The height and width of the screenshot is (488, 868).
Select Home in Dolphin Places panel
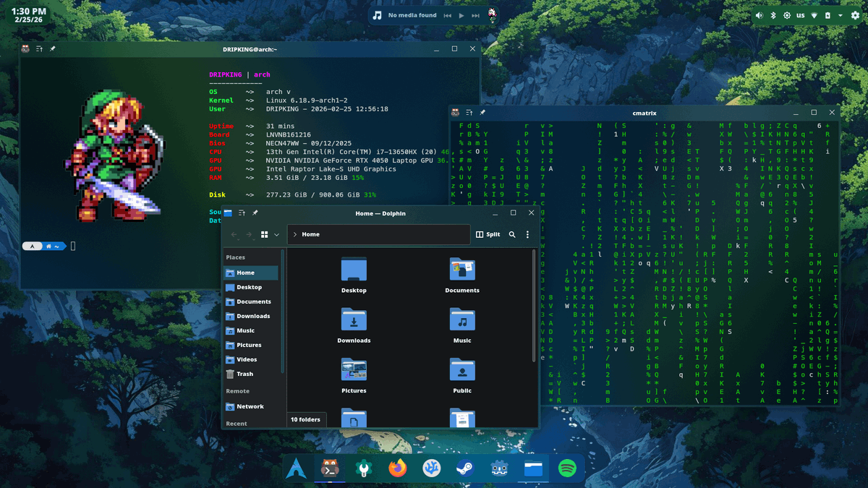pyautogui.click(x=251, y=273)
